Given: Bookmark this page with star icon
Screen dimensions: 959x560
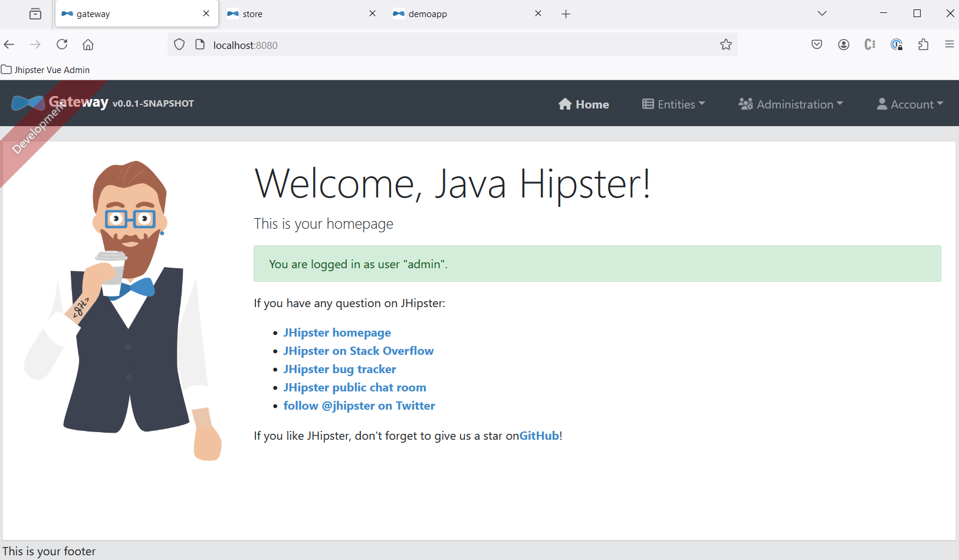Looking at the screenshot, I should pyautogui.click(x=726, y=45).
